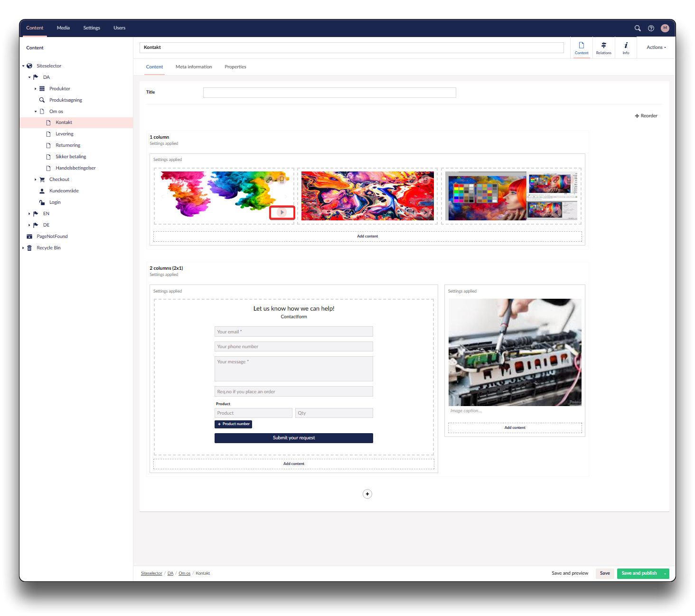Collapse the Om os tree node
Screen dimensions: 695x616
pos(35,112)
